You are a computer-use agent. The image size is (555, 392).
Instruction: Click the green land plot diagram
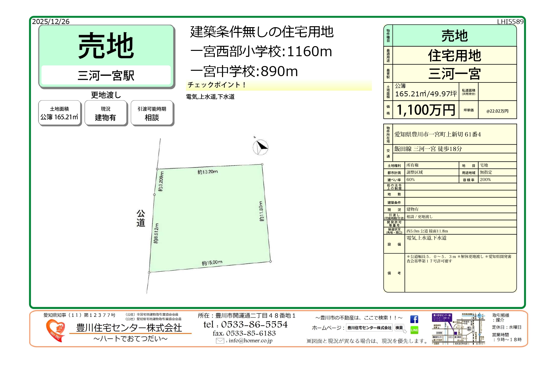pyautogui.click(x=210, y=218)
